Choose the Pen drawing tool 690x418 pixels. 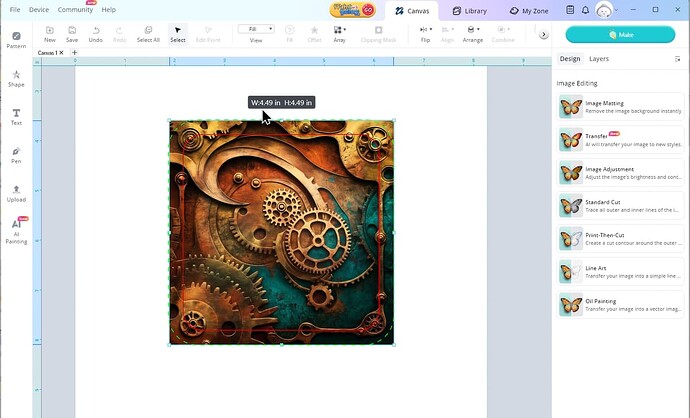click(16, 154)
